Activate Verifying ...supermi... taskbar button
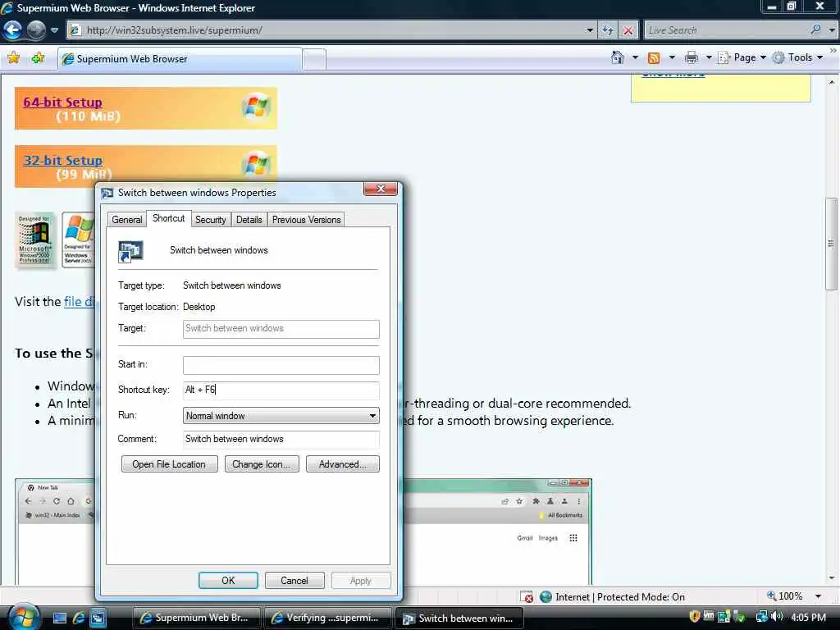 (327, 618)
